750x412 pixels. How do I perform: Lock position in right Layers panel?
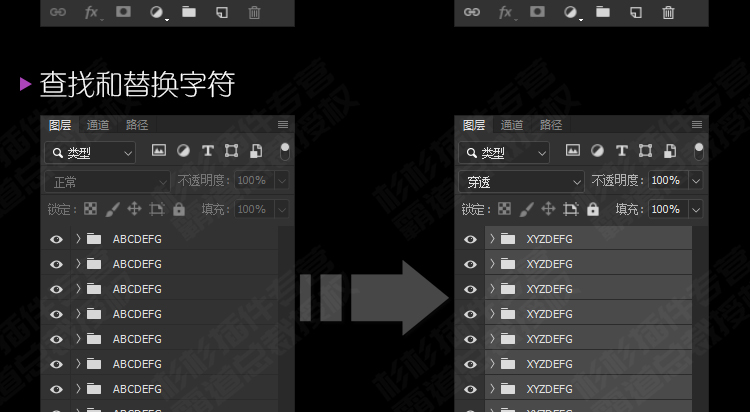tap(548, 209)
